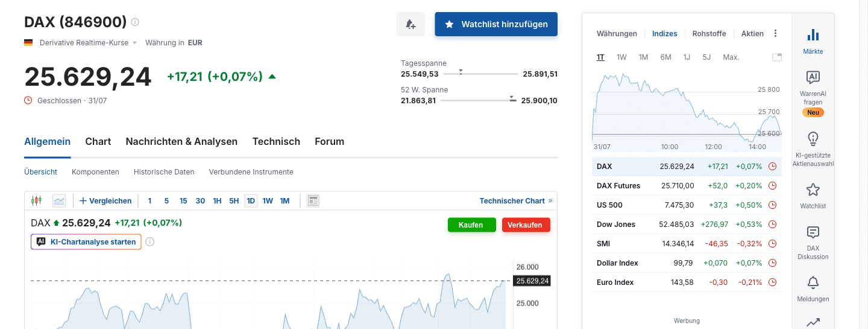Screen dimensions: 868x329
Task: Open WarrenAI fragen in sidebar
Action: (x=813, y=94)
